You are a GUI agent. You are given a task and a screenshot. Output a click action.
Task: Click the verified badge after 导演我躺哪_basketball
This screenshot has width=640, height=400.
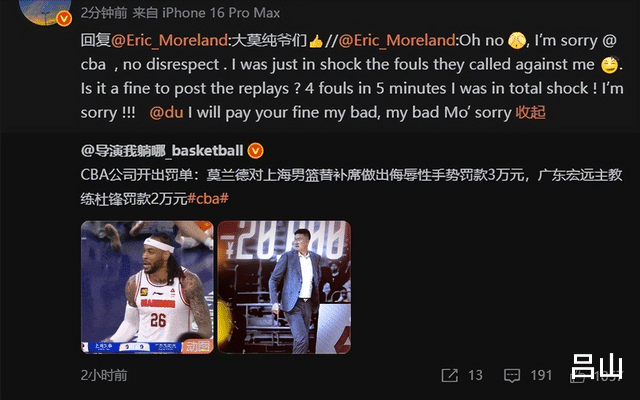256,151
